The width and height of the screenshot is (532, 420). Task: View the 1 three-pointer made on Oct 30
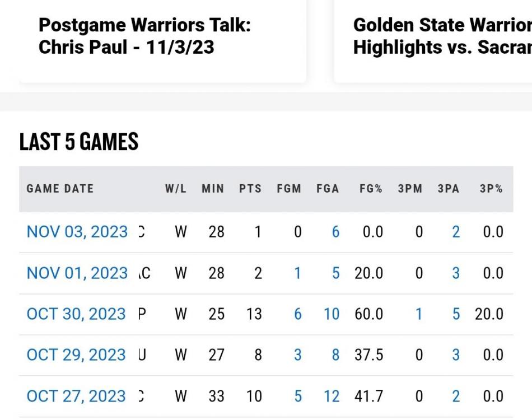point(419,314)
